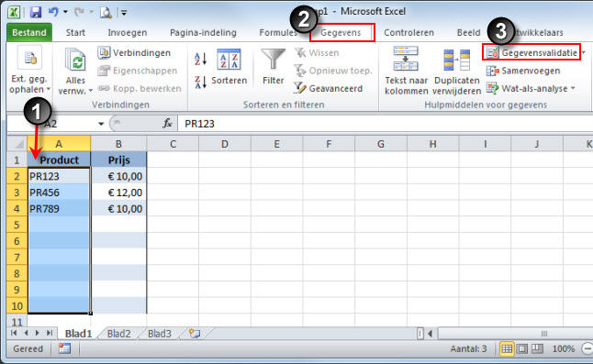Select cell B3 containing € 12,00
The image size is (593, 364).
click(x=118, y=193)
